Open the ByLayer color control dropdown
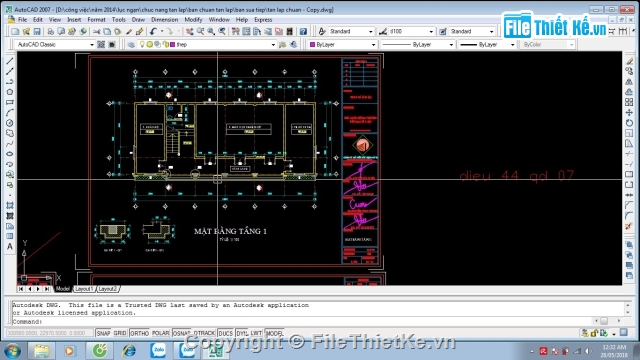 tap(342, 44)
